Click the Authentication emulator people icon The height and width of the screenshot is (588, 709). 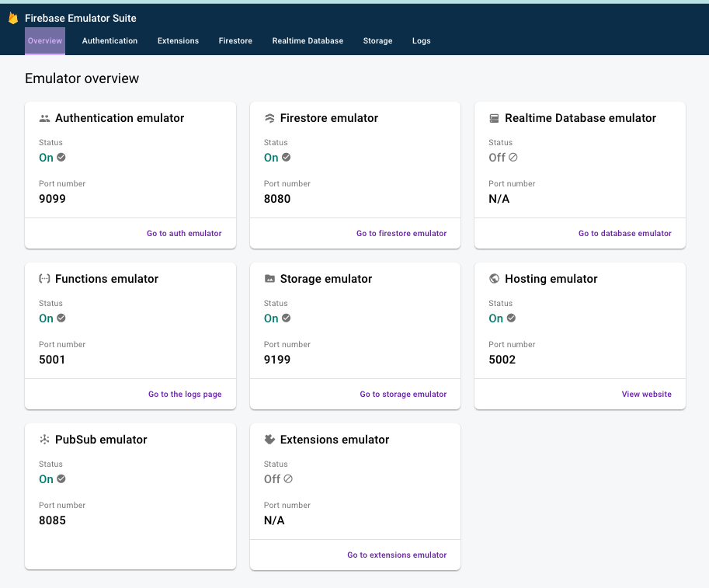click(x=44, y=119)
